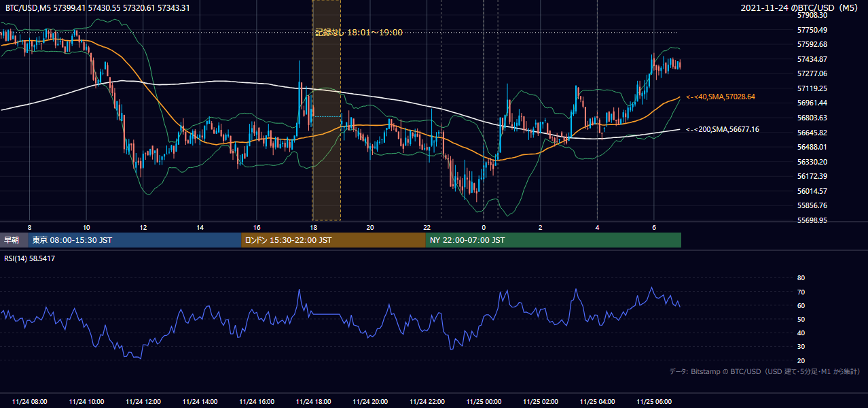Select the NY 22:00-07:00 JST session bar
Image resolution: width=868 pixels, height=408 pixels.
coord(553,240)
